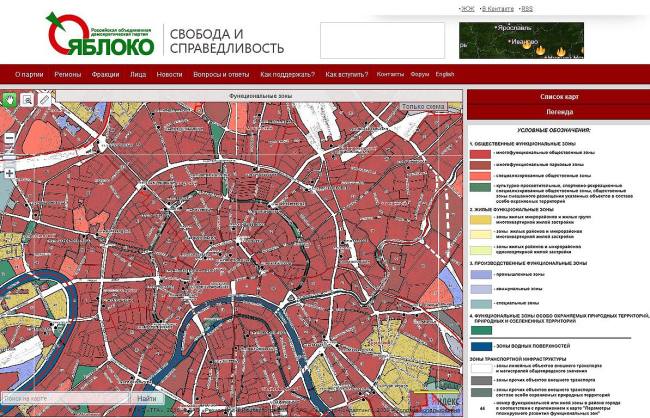Open 'Как поддержать?' menu item
Image resolution: width=650 pixels, height=418 pixels.
pyautogui.click(x=286, y=74)
